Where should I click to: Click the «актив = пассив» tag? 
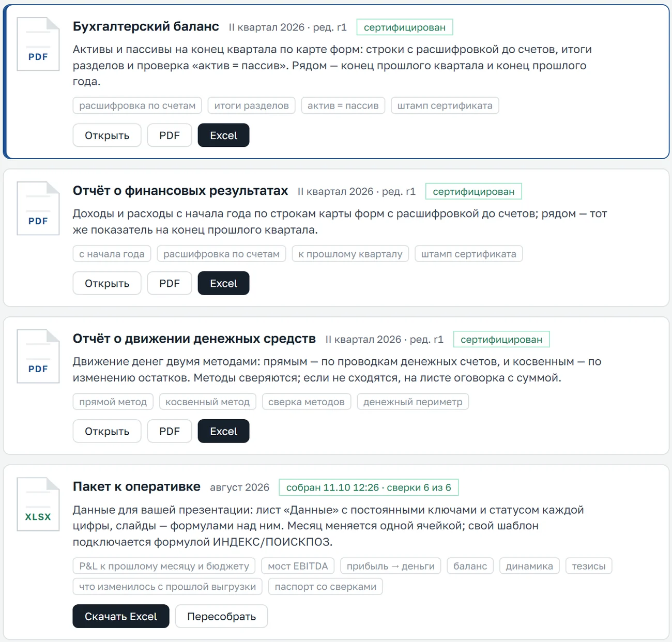343,105
